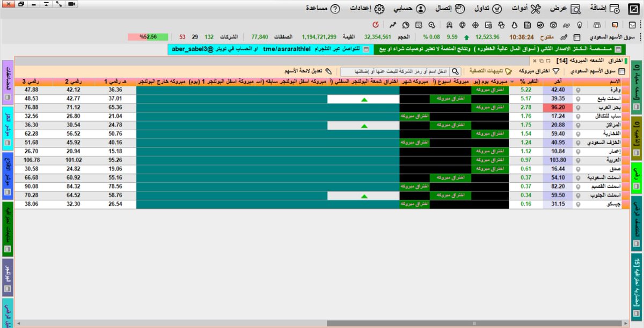This screenshot has height=328, width=644.
Task: Click the globe toolbar icon
Action: point(462,25)
